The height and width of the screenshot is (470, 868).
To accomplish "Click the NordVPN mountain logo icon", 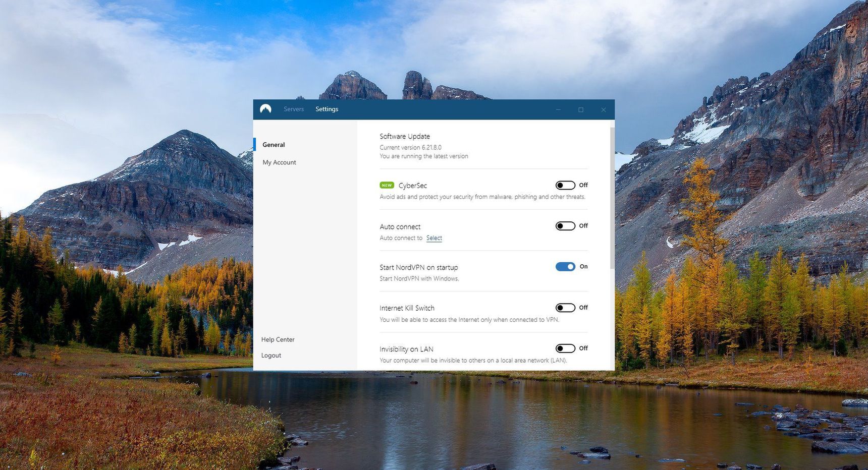I will (x=266, y=109).
